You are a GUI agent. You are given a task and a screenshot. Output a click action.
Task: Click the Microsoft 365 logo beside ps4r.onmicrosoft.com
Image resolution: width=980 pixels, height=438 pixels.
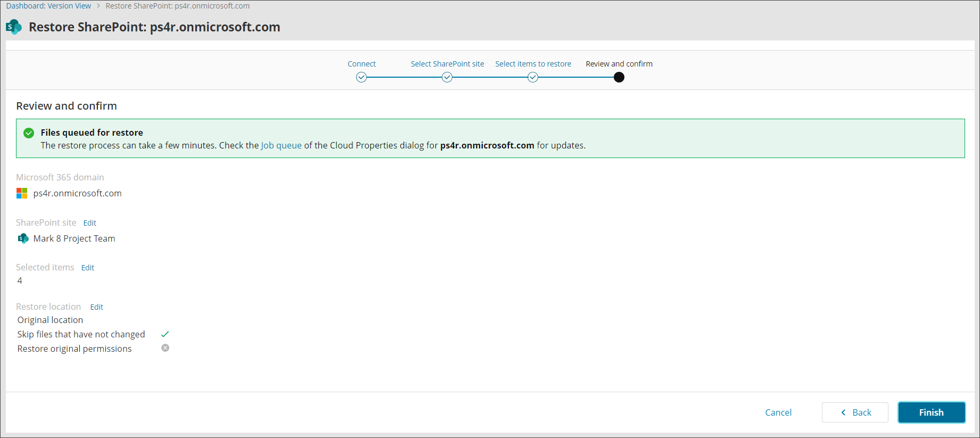coord(22,193)
